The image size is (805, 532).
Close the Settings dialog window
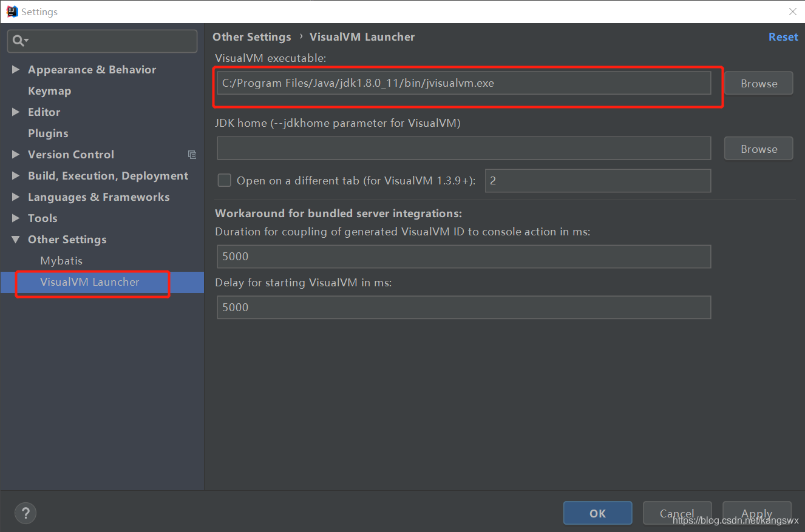pyautogui.click(x=793, y=12)
